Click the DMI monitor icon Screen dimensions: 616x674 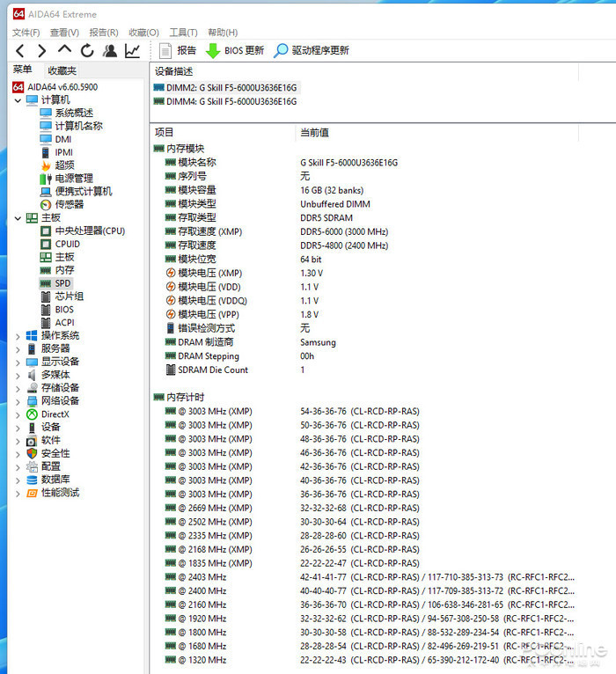46,139
